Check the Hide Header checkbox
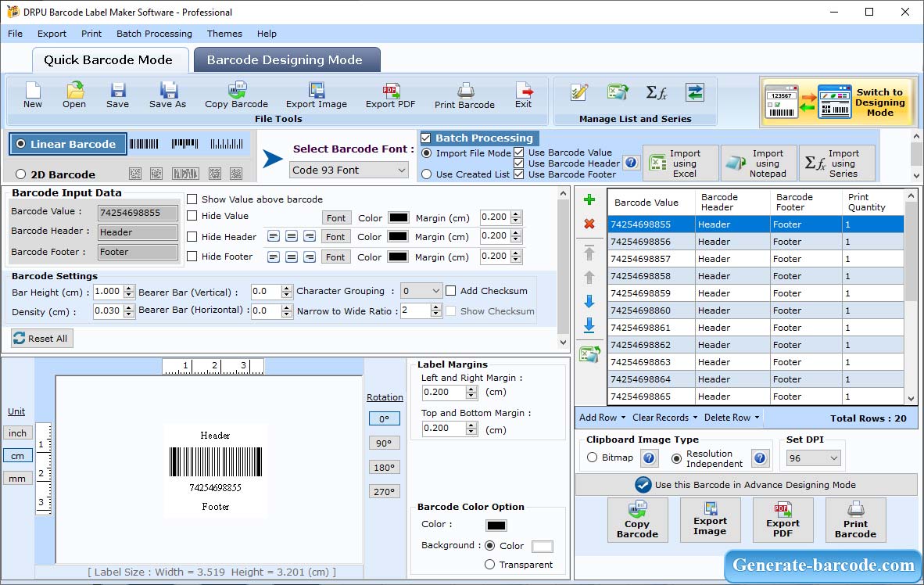 (x=192, y=236)
